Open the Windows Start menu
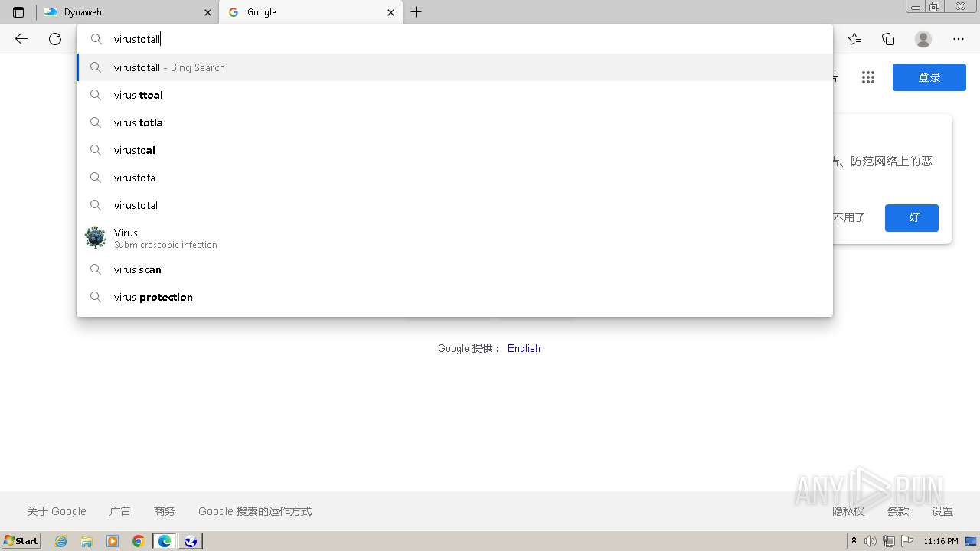980x551 pixels. click(21, 541)
